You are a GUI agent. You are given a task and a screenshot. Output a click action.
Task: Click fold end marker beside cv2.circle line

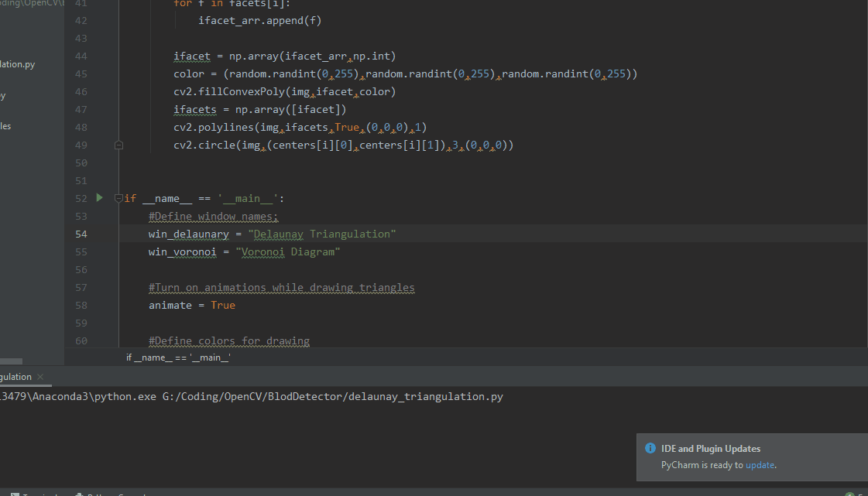click(x=118, y=145)
